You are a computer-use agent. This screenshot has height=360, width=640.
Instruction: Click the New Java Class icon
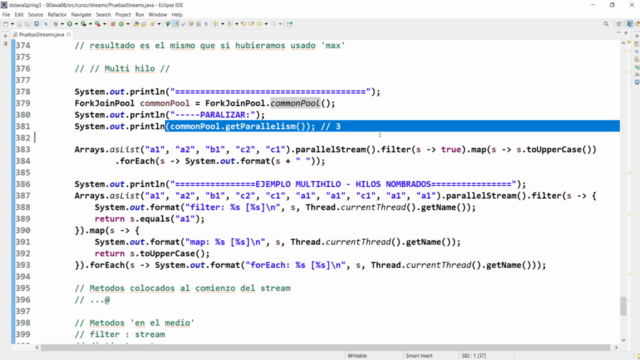click(x=121, y=24)
